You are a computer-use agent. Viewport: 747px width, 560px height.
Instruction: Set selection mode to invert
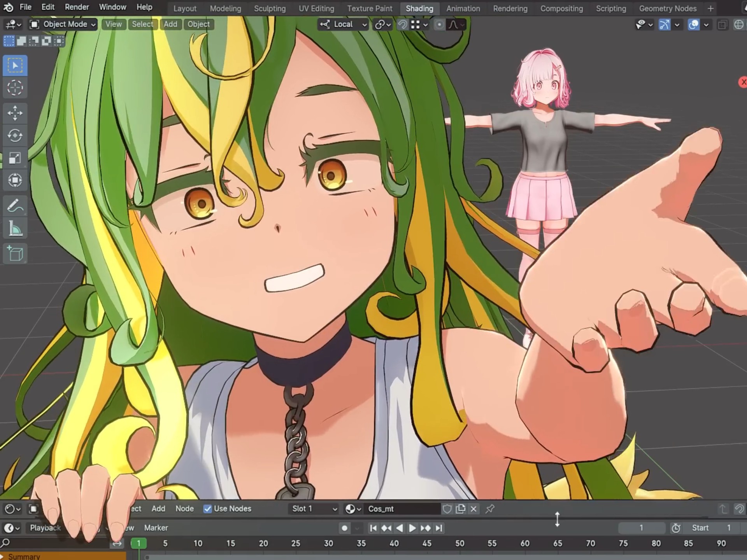(46, 41)
